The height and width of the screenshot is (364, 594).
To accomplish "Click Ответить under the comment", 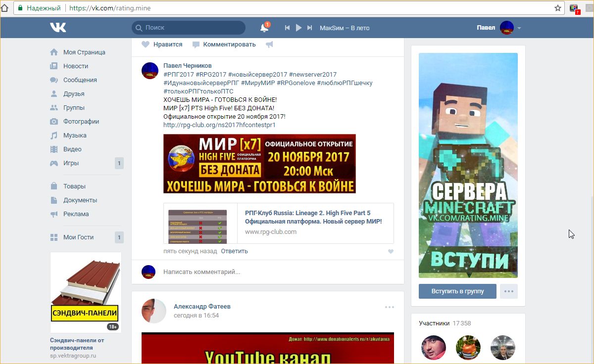I will coord(234,251).
